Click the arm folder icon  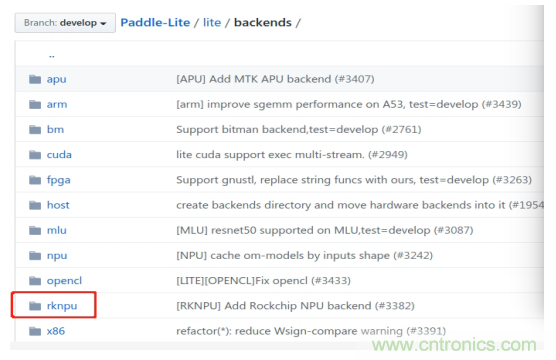pos(35,104)
